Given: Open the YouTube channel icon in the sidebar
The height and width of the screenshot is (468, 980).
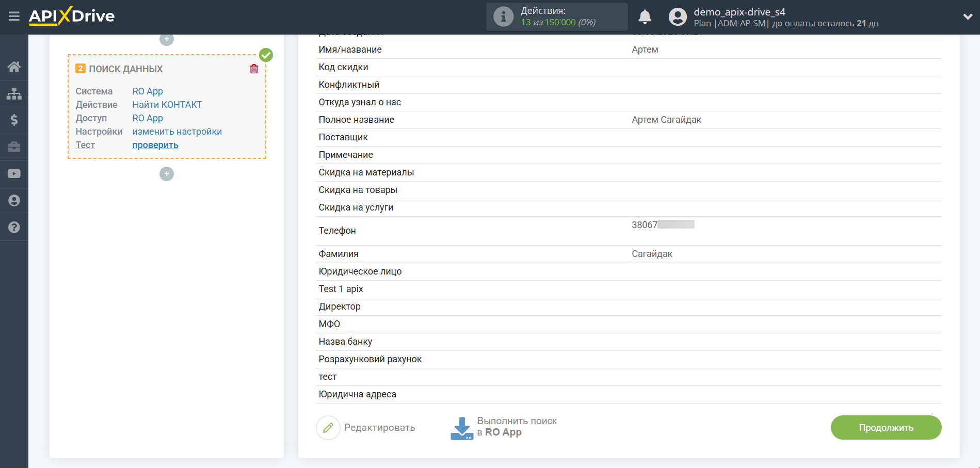Looking at the screenshot, I should tap(14, 173).
